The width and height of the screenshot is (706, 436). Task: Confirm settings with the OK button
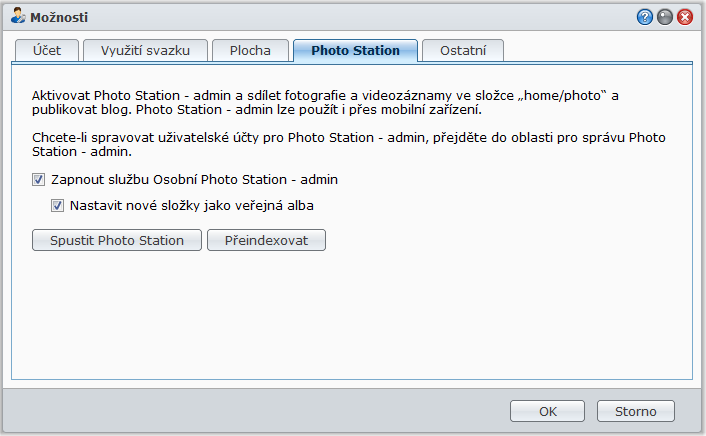[x=548, y=411]
